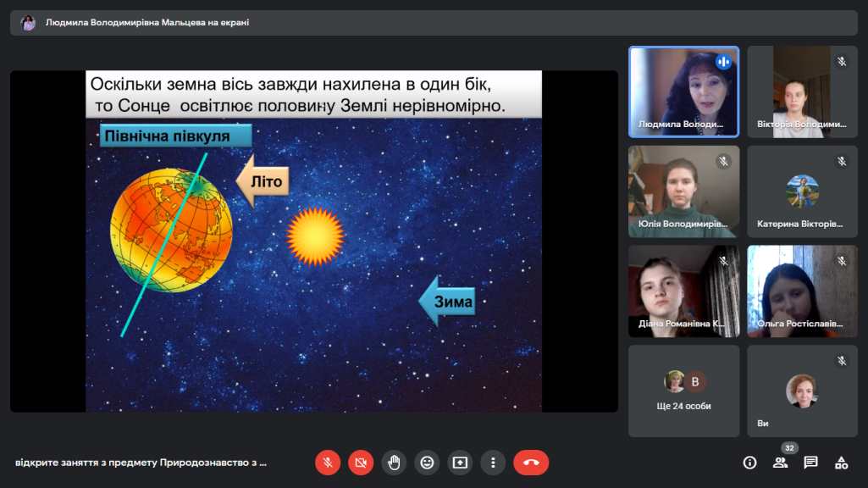Leave the call with the red hang-up button
This screenshot has width=868, height=488.
[531, 463]
